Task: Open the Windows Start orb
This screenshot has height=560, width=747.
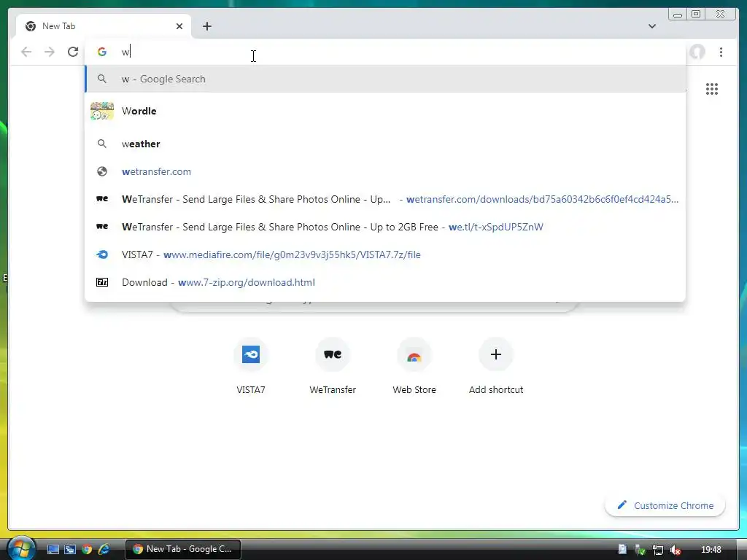Action: [20, 548]
